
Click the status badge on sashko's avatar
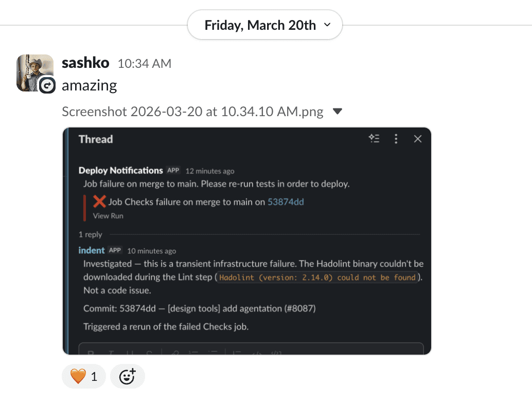pyautogui.click(x=47, y=85)
